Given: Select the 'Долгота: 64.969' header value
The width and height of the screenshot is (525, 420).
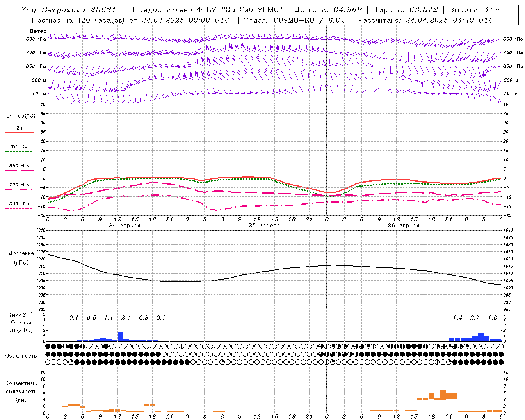Looking at the screenshot, I should (328, 10).
